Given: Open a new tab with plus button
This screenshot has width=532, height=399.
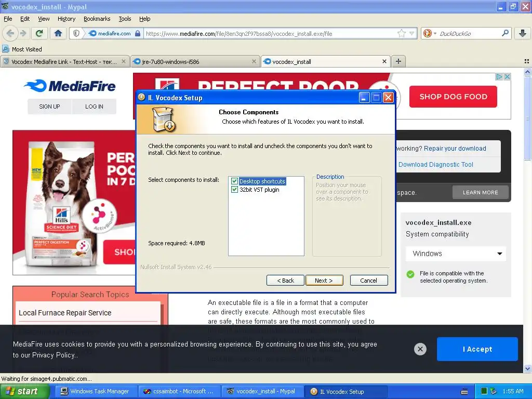Looking at the screenshot, I should (x=398, y=61).
